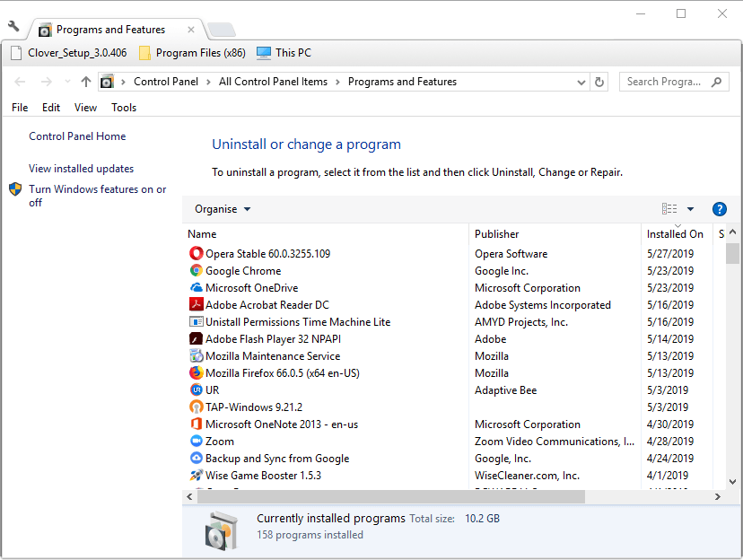Sort by the Installed On column header
The width and height of the screenshot is (743, 560).
click(677, 234)
